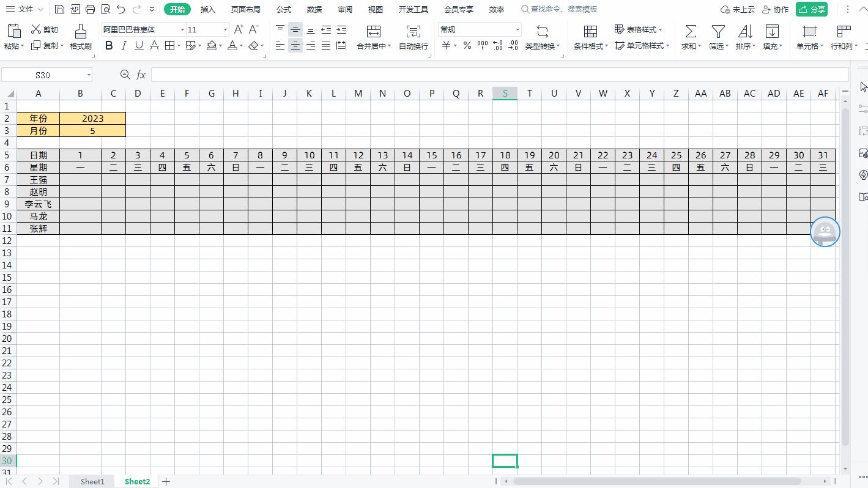Open Print Preview from quick access toolbar

(x=106, y=9)
